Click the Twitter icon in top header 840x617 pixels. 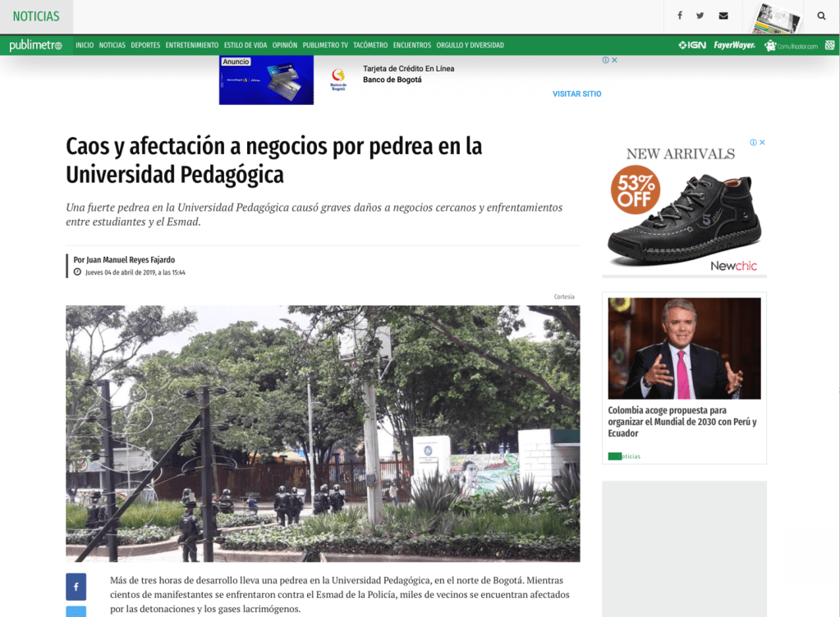pyautogui.click(x=700, y=16)
